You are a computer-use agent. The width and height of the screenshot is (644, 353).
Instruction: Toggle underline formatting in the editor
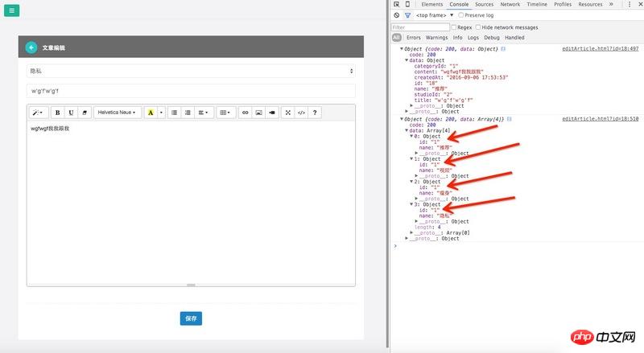[71, 113]
